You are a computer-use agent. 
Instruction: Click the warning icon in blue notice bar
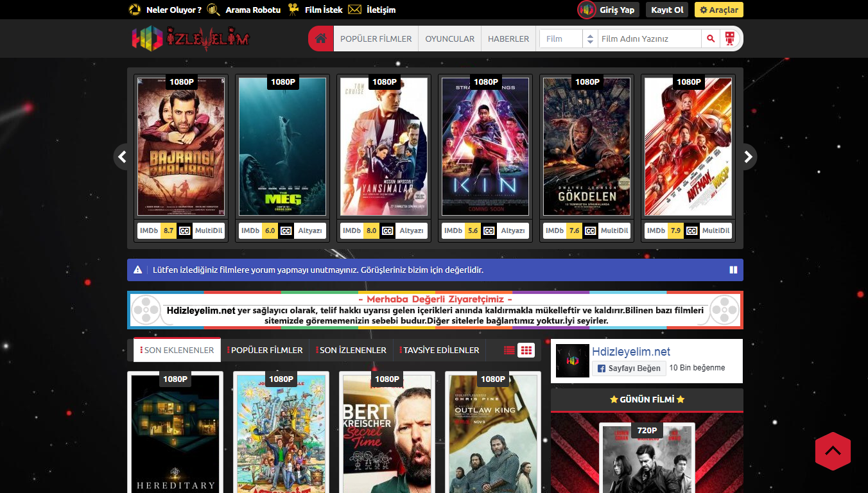[x=138, y=270]
